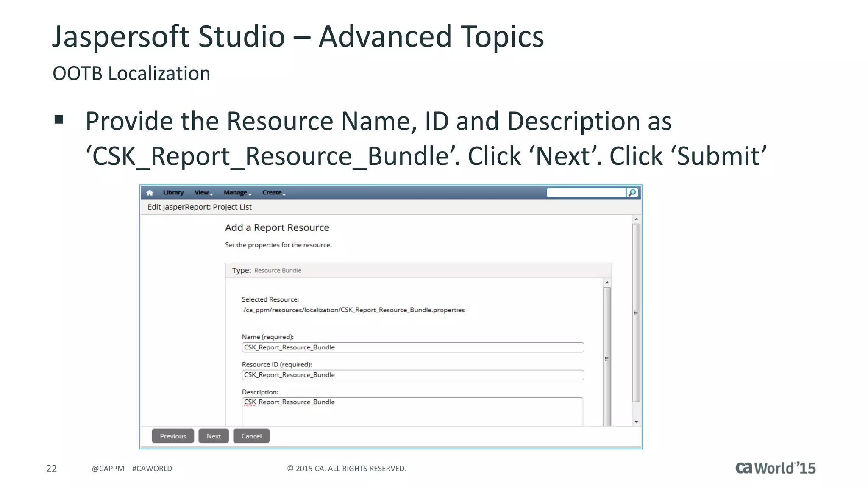
Task: Click the Name (required) text field
Action: coord(413,347)
